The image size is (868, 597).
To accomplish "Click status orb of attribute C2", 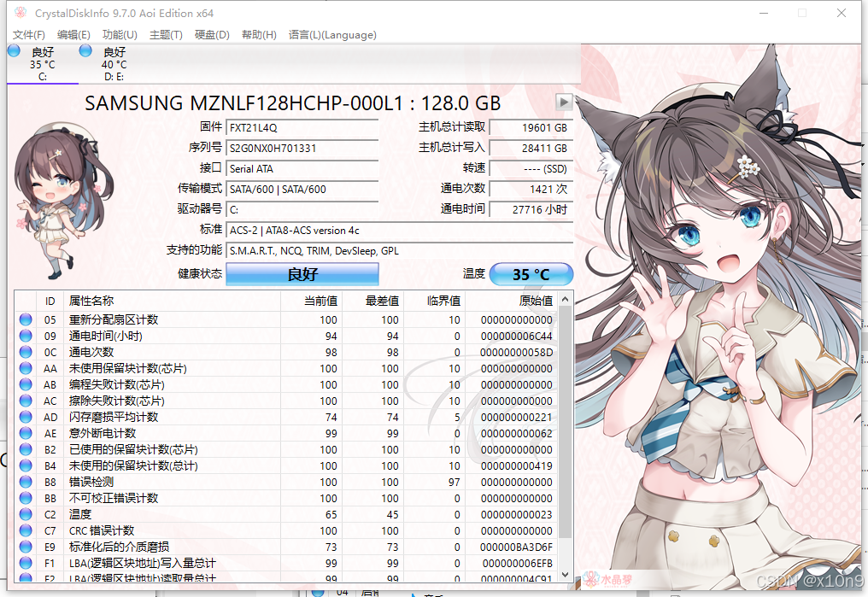I will pos(26,514).
